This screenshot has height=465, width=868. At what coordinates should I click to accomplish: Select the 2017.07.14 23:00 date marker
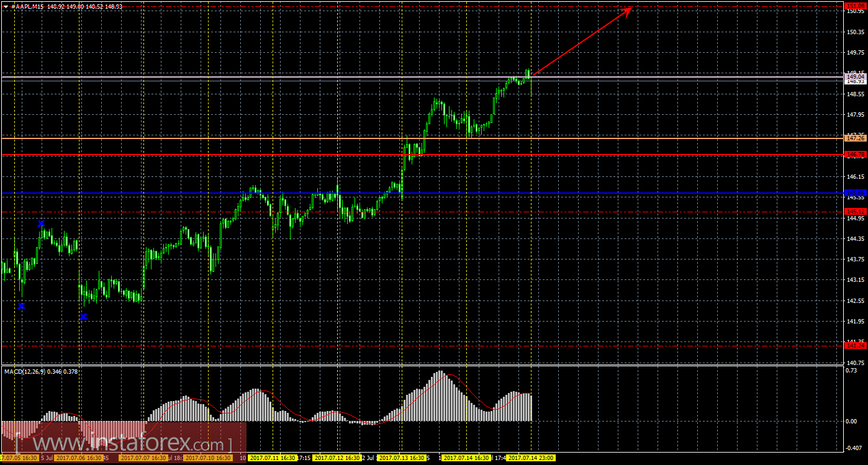[x=531, y=458]
